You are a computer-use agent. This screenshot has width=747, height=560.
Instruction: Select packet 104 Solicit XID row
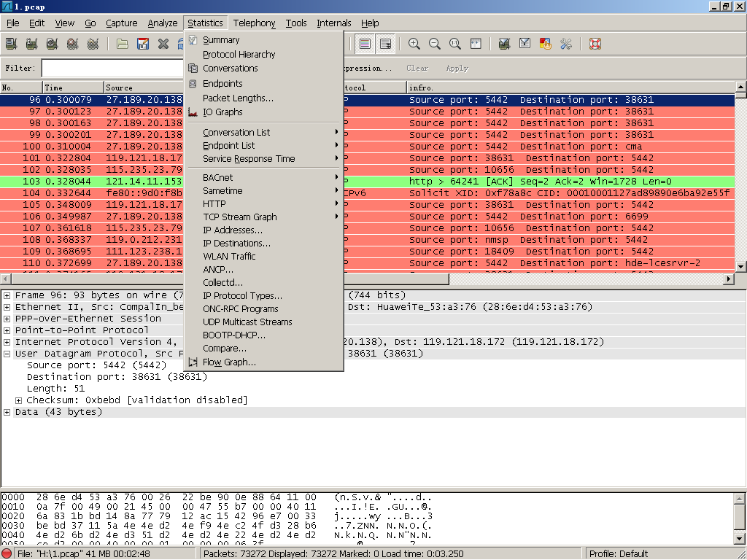(368, 193)
